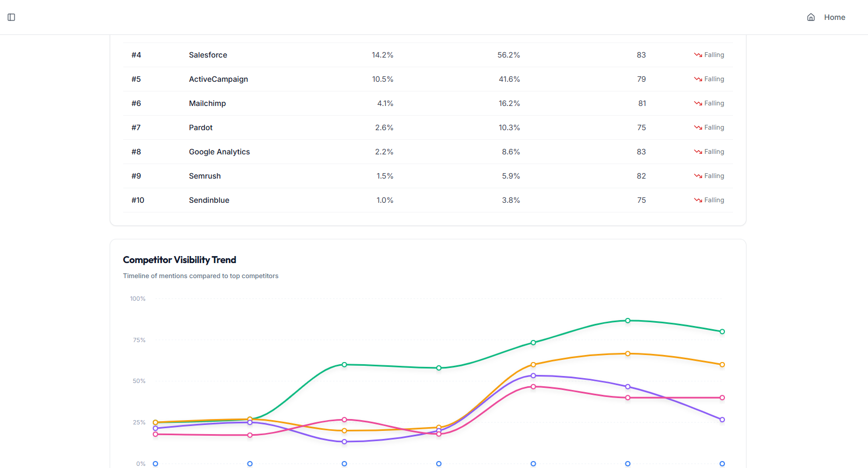868x468 pixels.
Task: Click the 2.6% value for Pardot
Action: [x=384, y=127]
